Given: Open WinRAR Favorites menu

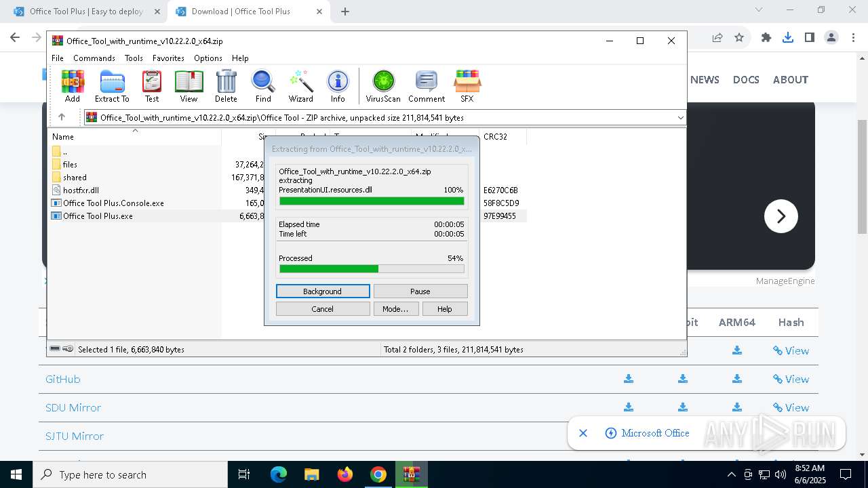Looking at the screenshot, I should coord(168,58).
